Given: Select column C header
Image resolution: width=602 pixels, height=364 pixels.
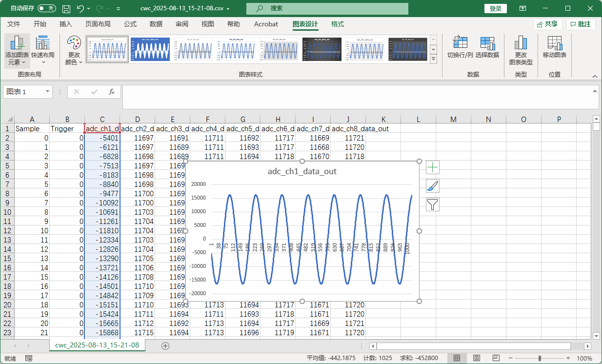Looking at the screenshot, I should coord(102,120).
